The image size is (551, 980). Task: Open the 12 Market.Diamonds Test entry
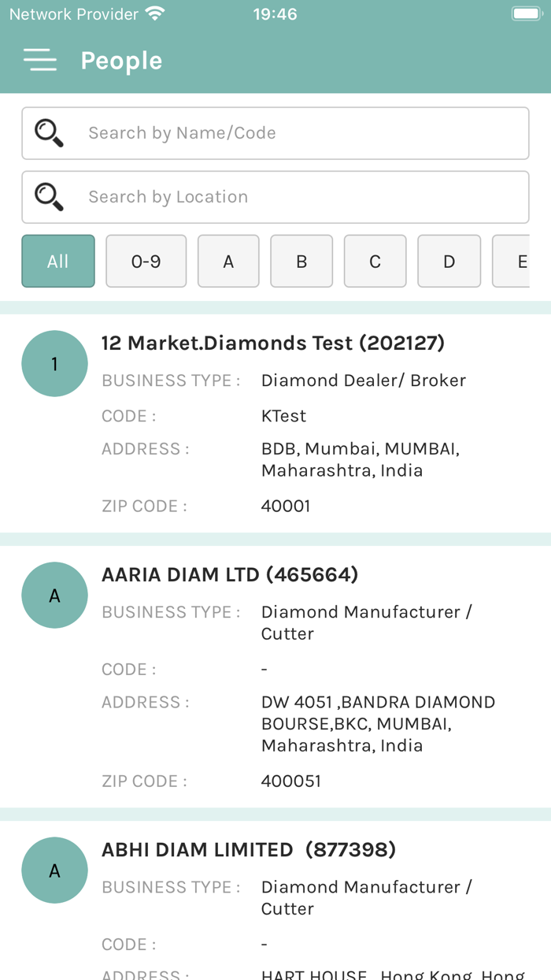tap(275, 343)
